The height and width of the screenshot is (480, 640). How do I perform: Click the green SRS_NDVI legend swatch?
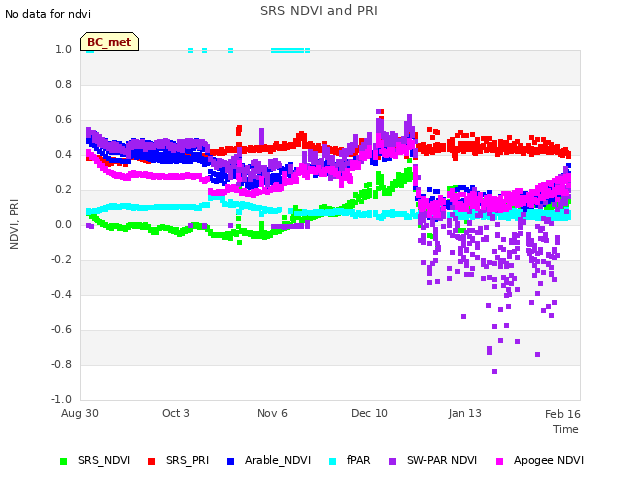point(63,461)
